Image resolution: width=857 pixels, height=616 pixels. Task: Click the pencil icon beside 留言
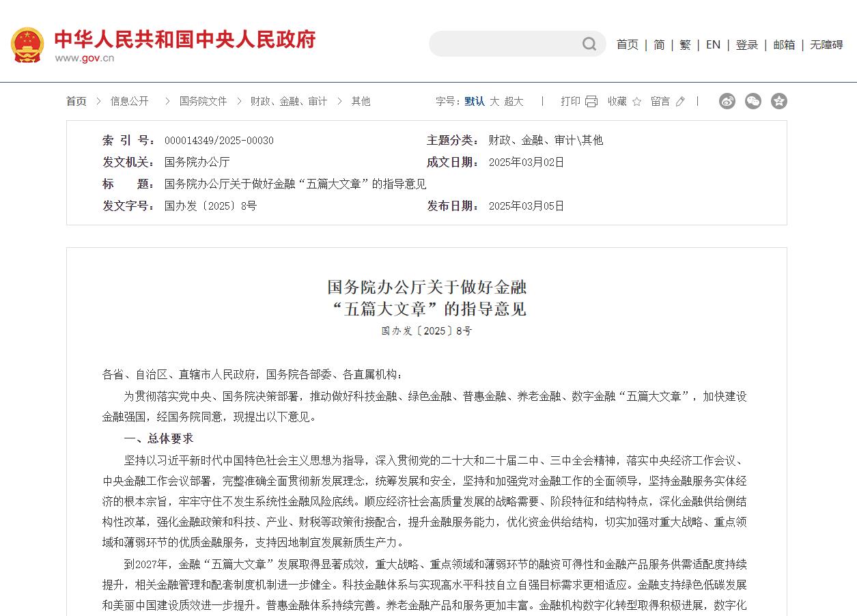point(679,102)
